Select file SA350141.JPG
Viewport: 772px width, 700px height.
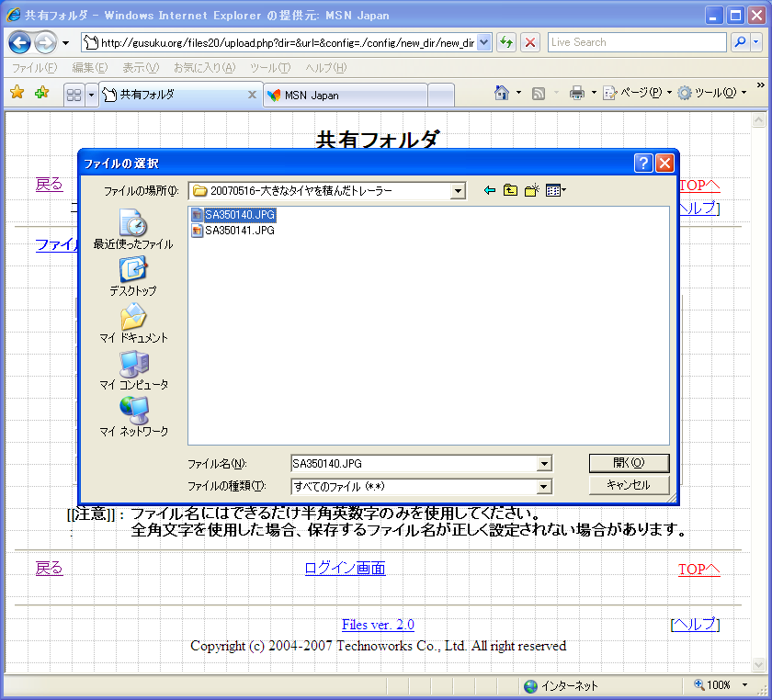[x=239, y=231]
